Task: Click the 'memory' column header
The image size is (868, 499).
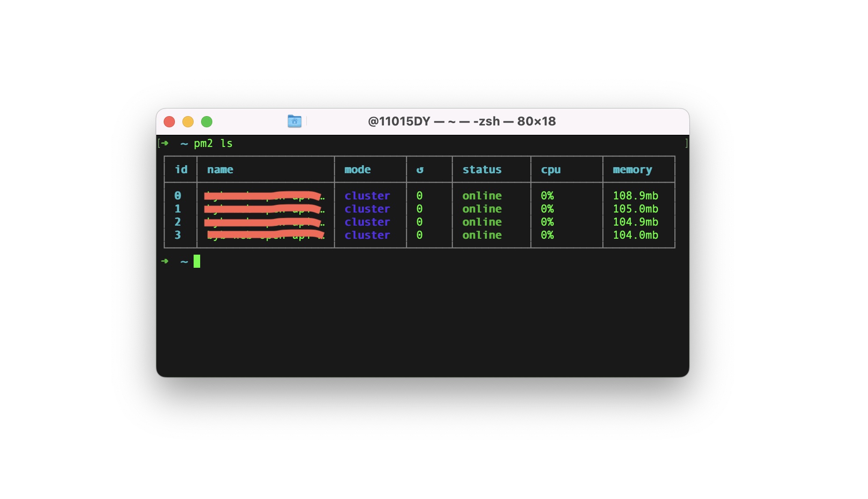Action: click(632, 169)
